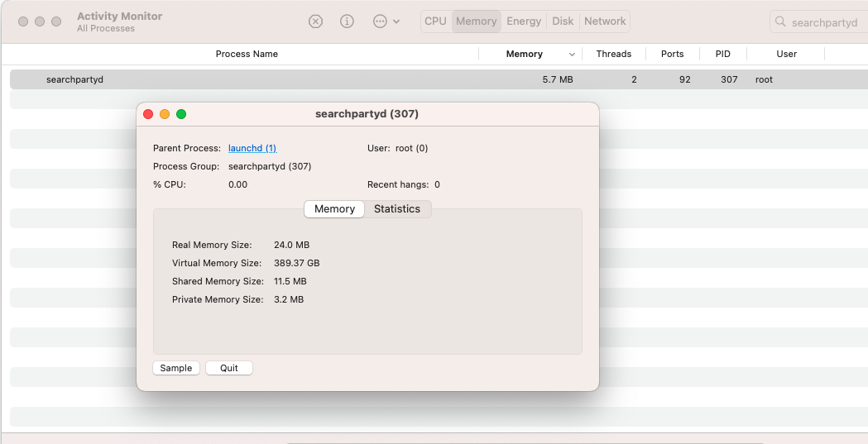
Task: Click the Recent hangs: 0 text
Action: (x=404, y=184)
